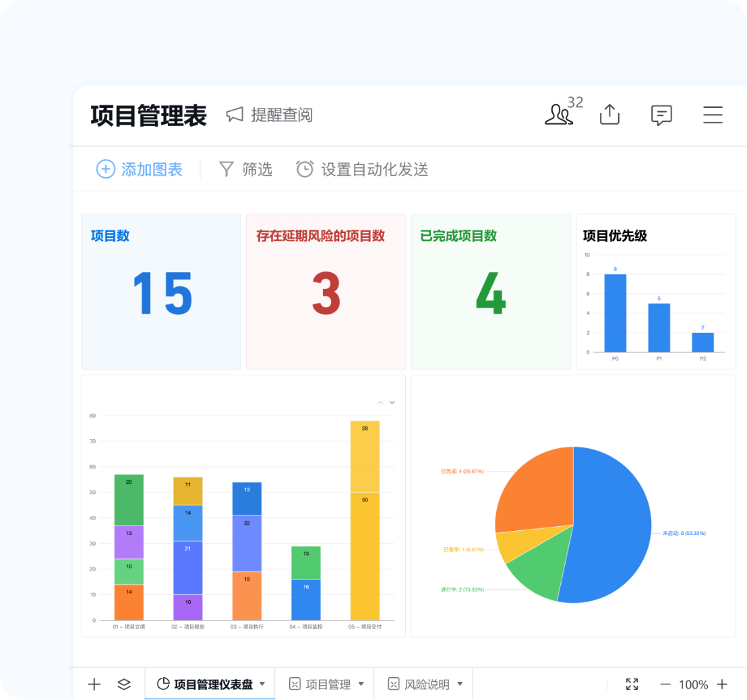This screenshot has width=747, height=700.
Task: Expand the 风险说明 tab dropdown arrow
Action: [460, 684]
